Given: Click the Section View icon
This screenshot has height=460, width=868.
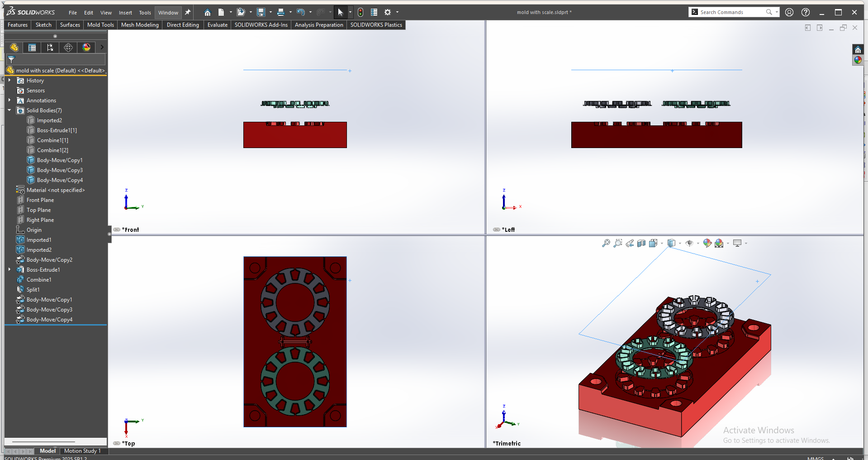Looking at the screenshot, I should pos(641,244).
